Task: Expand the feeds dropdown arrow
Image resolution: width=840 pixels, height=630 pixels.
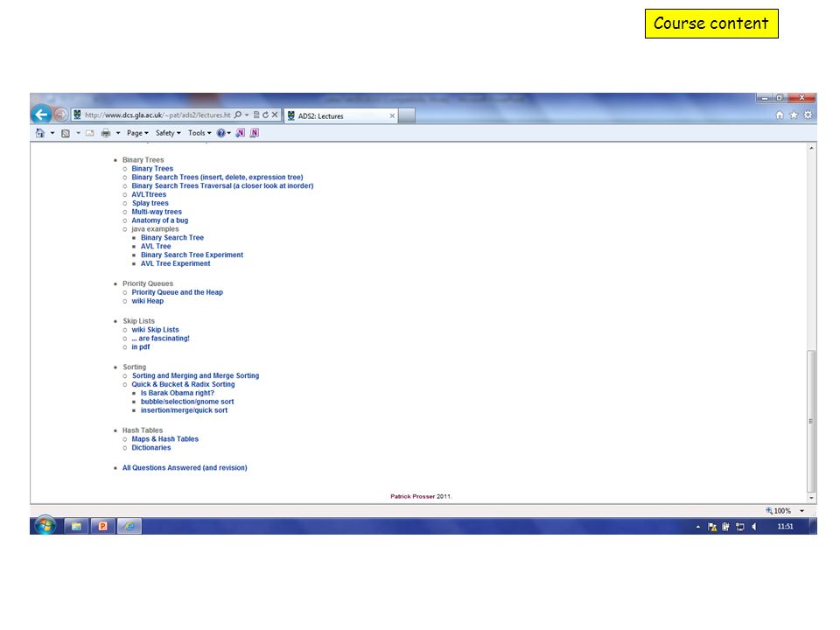Action: pos(78,133)
